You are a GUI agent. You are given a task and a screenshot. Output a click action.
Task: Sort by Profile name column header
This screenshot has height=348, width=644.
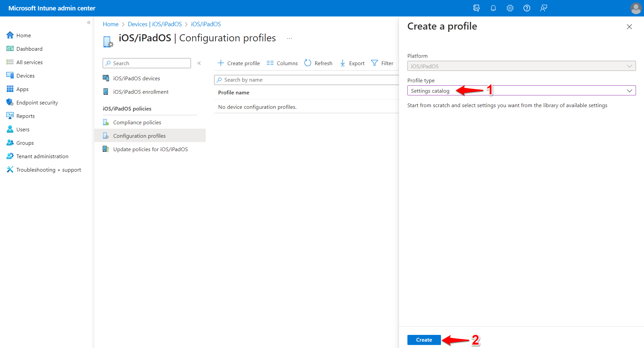(234, 93)
